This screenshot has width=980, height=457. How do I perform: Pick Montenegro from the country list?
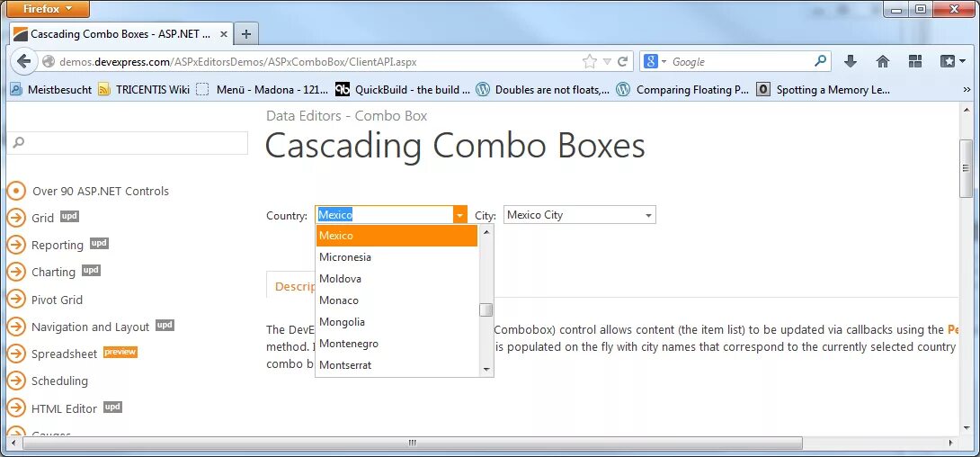point(396,344)
